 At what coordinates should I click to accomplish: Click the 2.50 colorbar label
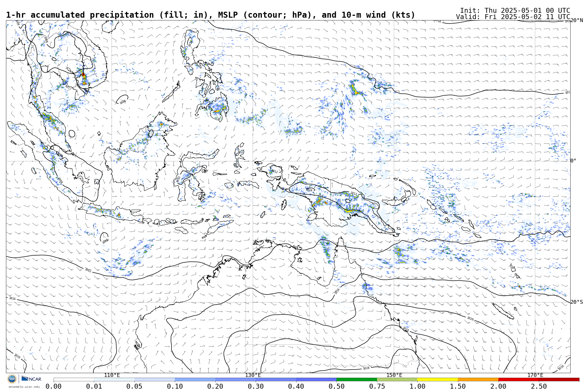point(539,386)
